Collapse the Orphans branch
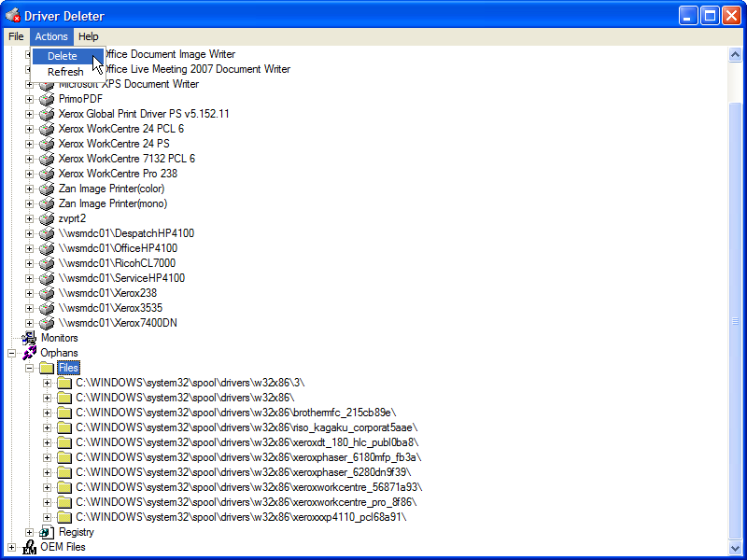The width and height of the screenshot is (747, 560). coord(12,352)
